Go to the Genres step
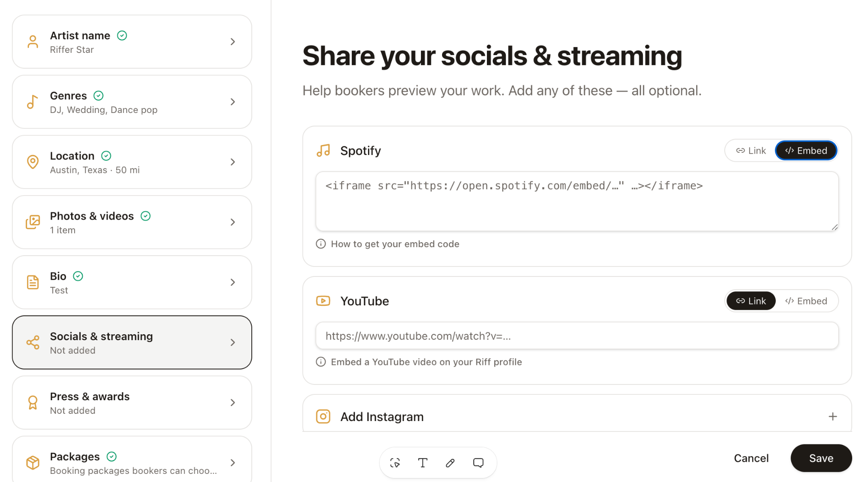Viewport: 868px width, 482px height. pos(132,102)
